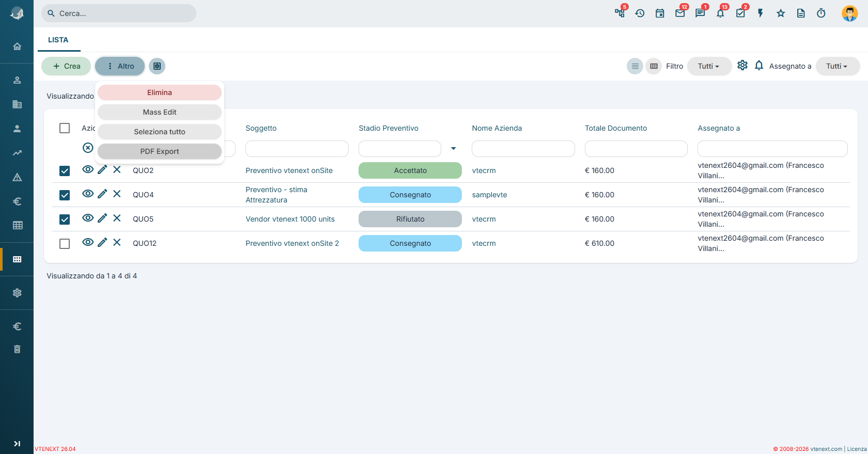
Task: Open the calendar icon in top bar
Action: coord(660,13)
